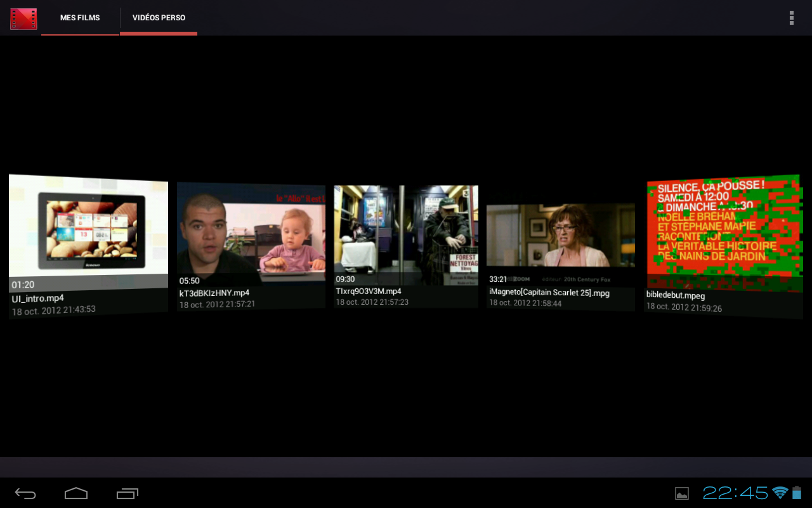This screenshot has height=508, width=812.
Task: Click the UI_intro.mp4 file name
Action: 37,298
